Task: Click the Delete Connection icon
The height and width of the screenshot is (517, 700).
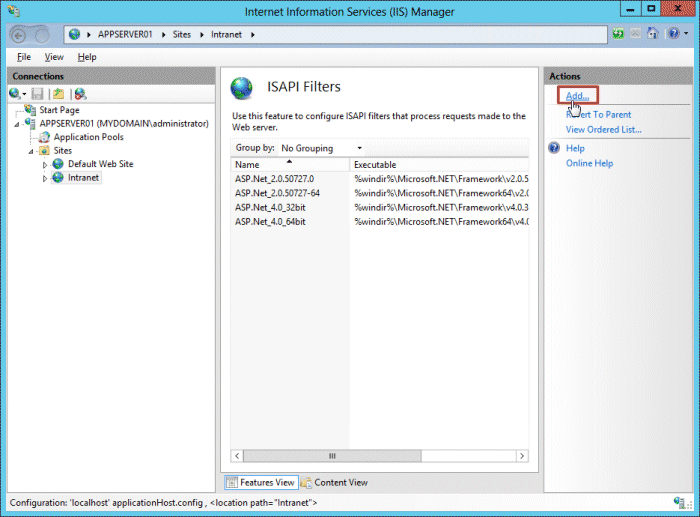Action: tap(80, 94)
